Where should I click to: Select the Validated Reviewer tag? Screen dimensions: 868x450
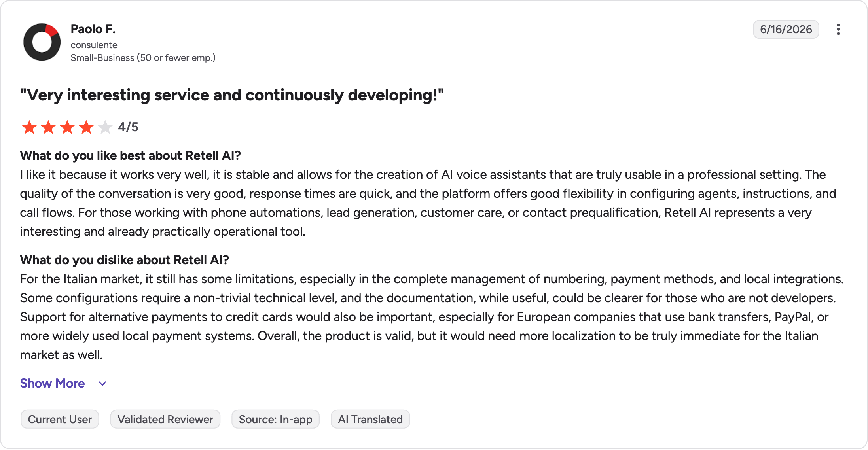165,419
